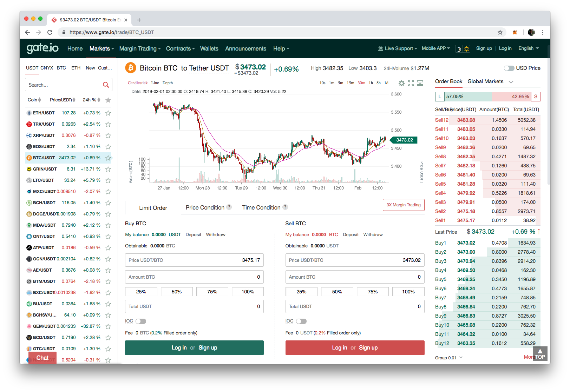570x392 pixels.
Task: Open Markets dropdown menu
Action: click(102, 49)
